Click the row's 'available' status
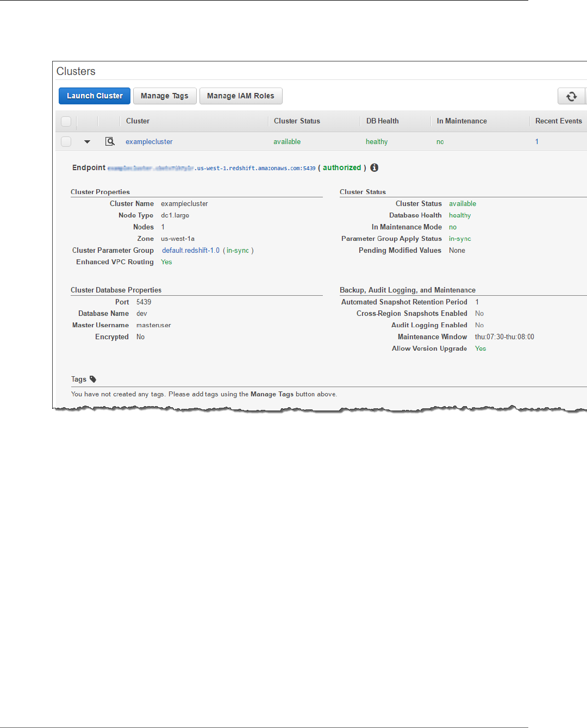This screenshot has height=728, width=587. point(287,141)
